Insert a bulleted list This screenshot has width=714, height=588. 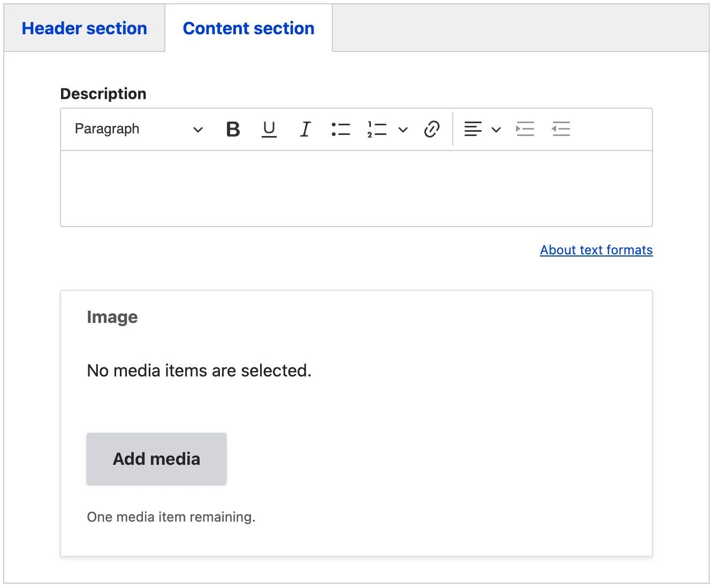pyautogui.click(x=340, y=129)
